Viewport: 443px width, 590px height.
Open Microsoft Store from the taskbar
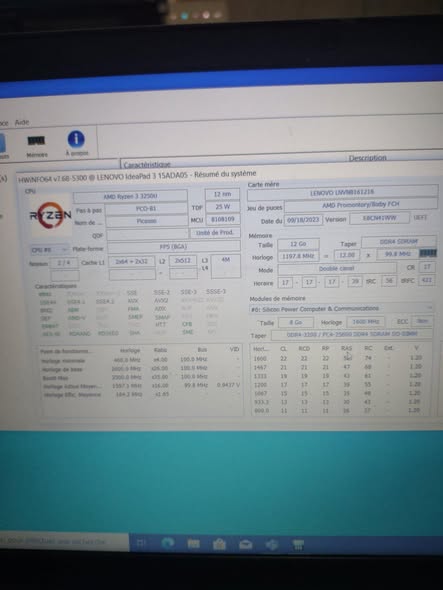coord(219,544)
